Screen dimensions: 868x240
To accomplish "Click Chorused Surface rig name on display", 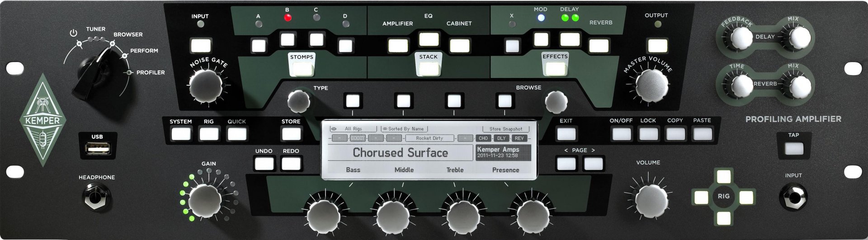I will pyautogui.click(x=400, y=153).
